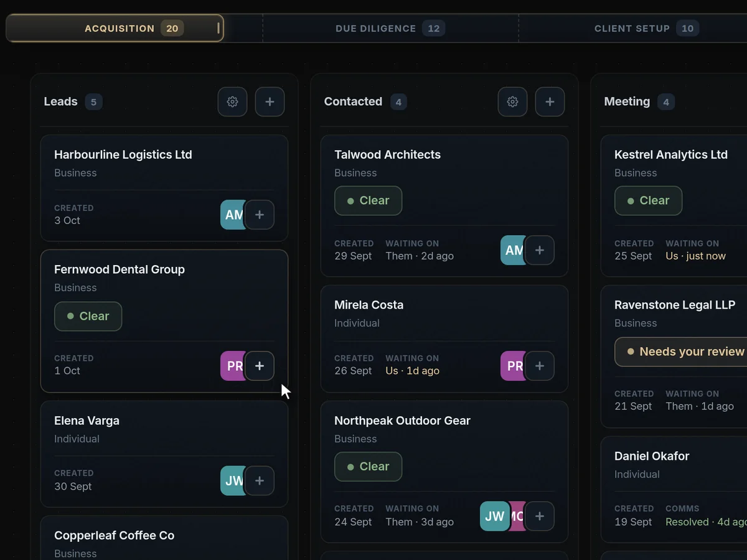Add assignee on Fernwood Dental Group card
The image size is (747, 560).
(x=260, y=366)
